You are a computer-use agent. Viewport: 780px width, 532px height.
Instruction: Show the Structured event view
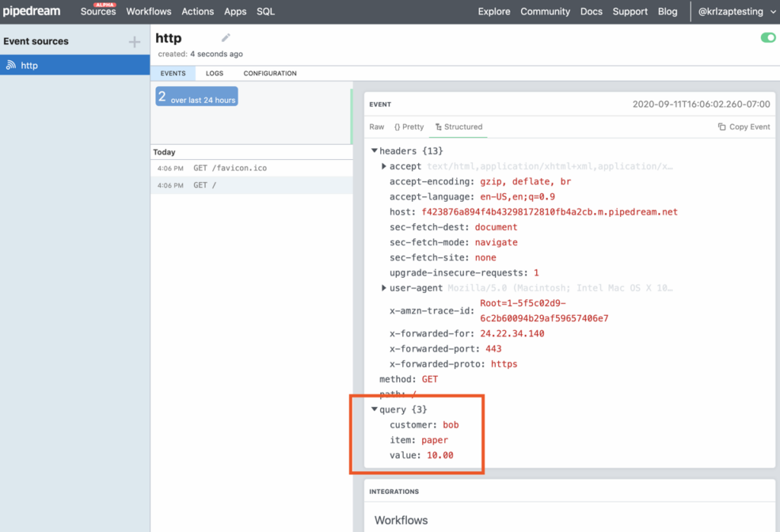(x=459, y=127)
